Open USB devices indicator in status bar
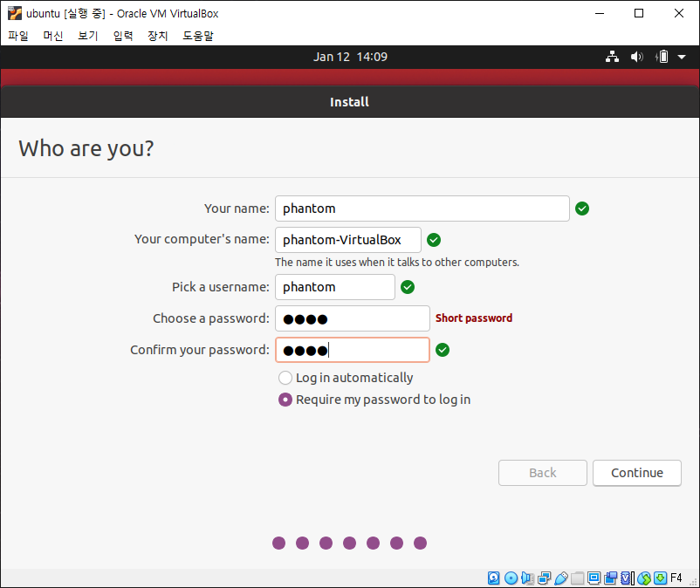Image resolution: width=700 pixels, height=588 pixels. [561, 578]
